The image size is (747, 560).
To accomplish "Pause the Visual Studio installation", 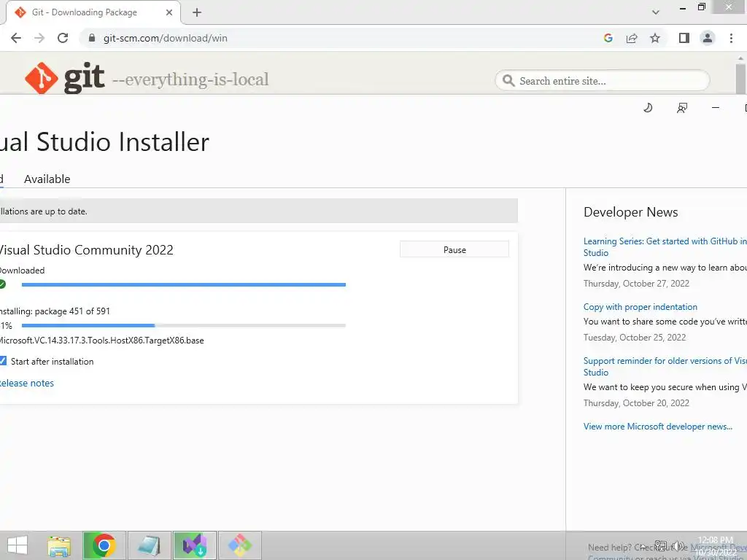I will click(454, 249).
